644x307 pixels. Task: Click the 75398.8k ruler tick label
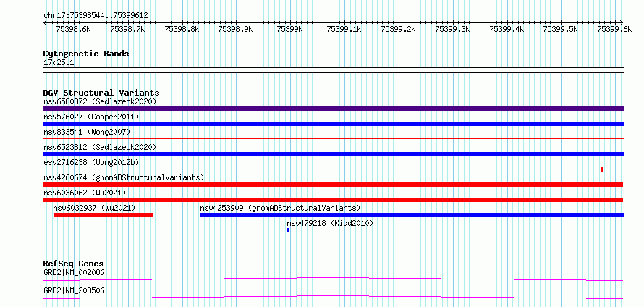182,29
